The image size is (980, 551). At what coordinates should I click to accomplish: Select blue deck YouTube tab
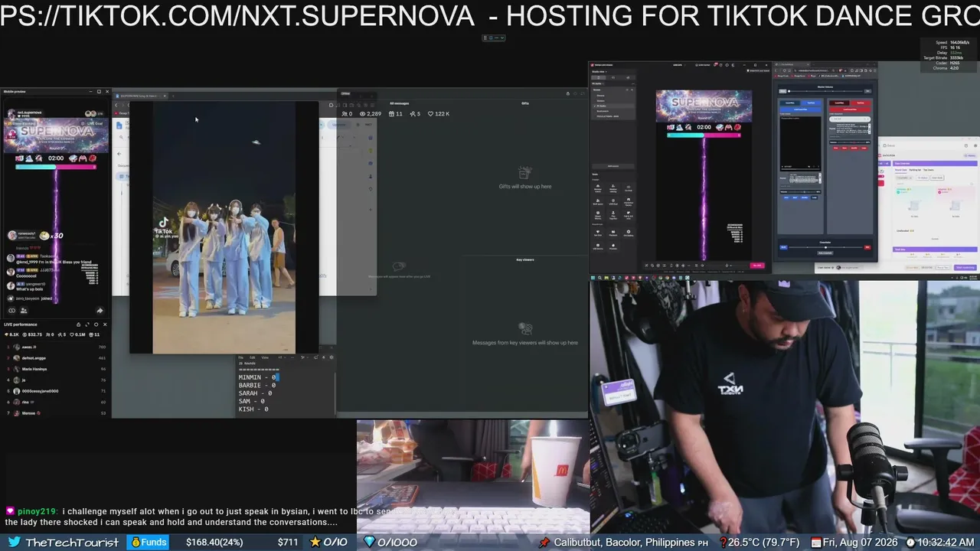(811, 102)
